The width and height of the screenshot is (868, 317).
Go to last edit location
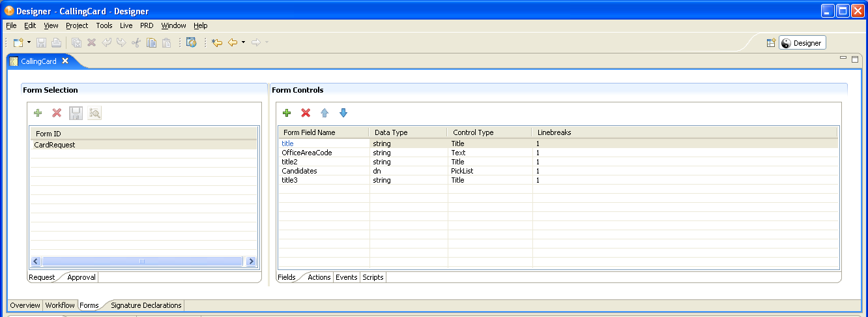[217, 42]
